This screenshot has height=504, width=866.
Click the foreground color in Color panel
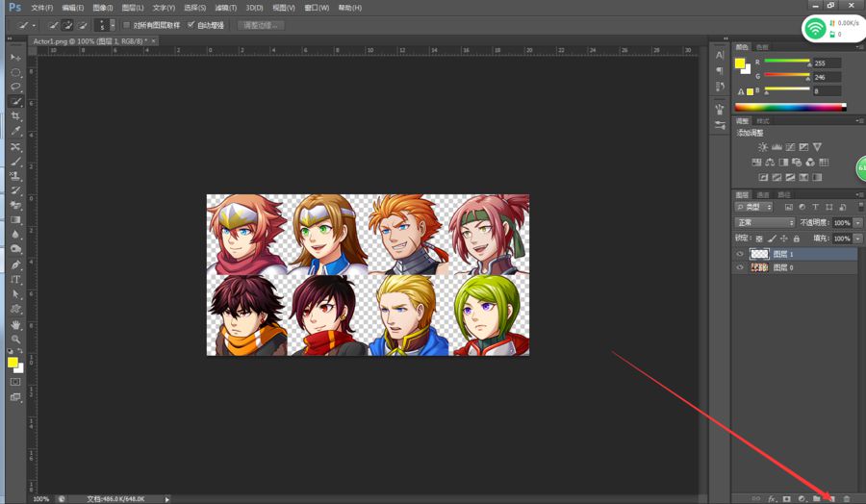pyautogui.click(x=740, y=63)
